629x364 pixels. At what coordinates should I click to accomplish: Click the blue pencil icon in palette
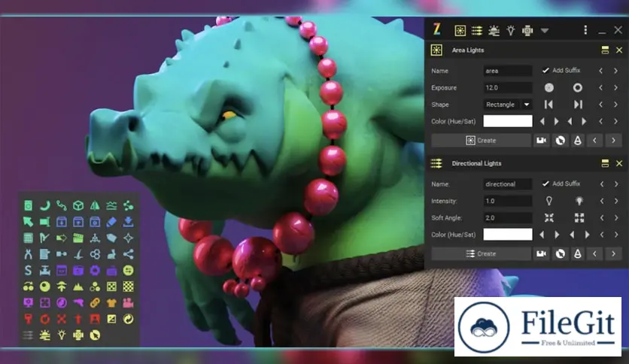pyautogui.click(x=111, y=221)
